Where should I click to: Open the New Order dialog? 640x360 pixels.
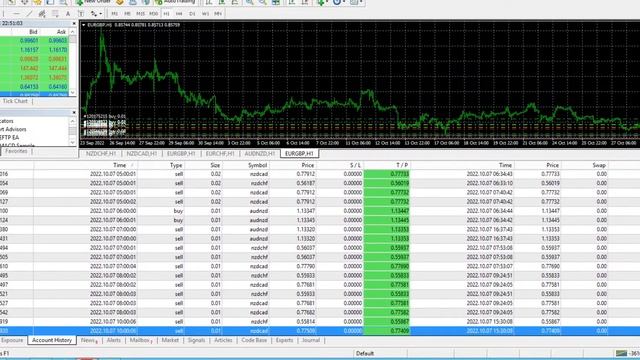point(94,2)
